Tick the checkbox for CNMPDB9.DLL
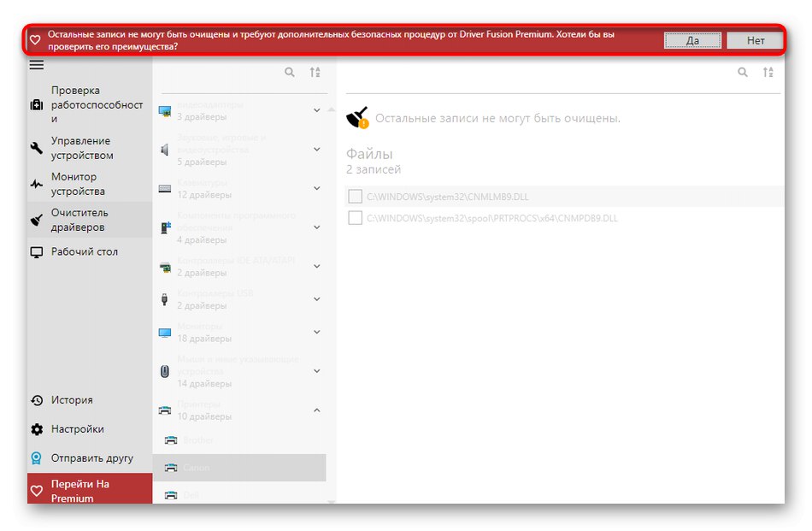812x531 pixels. click(356, 217)
